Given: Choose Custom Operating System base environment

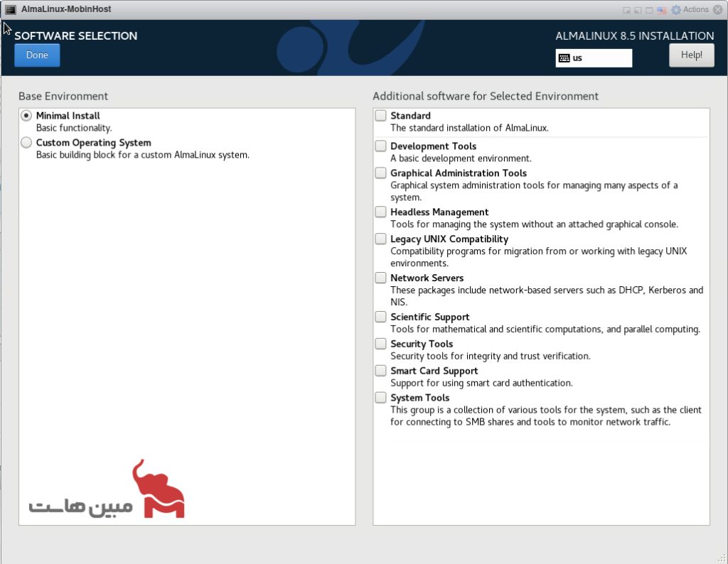Looking at the screenshot, I should [x=26, y=142].
